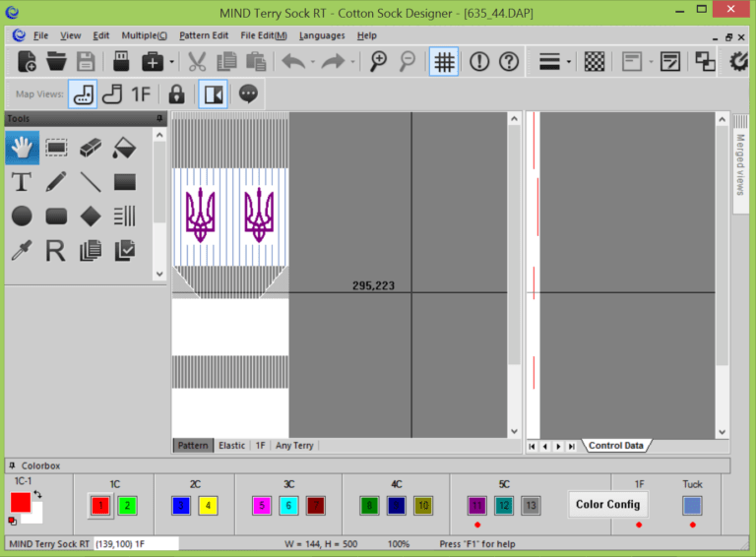Select the eyedropper color picker tool

(x=22, y=251)
